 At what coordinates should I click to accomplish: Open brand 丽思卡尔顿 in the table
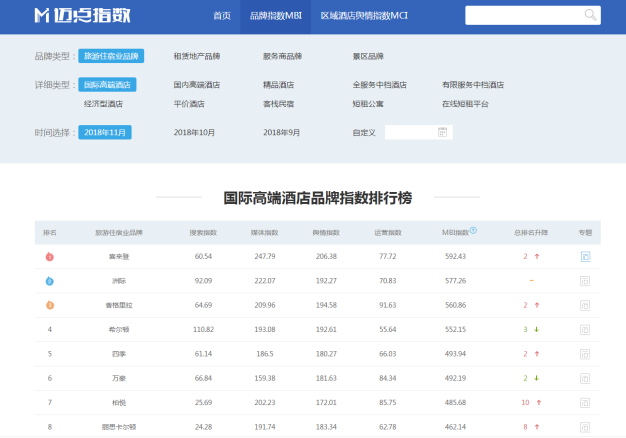(x=119, y=427)
